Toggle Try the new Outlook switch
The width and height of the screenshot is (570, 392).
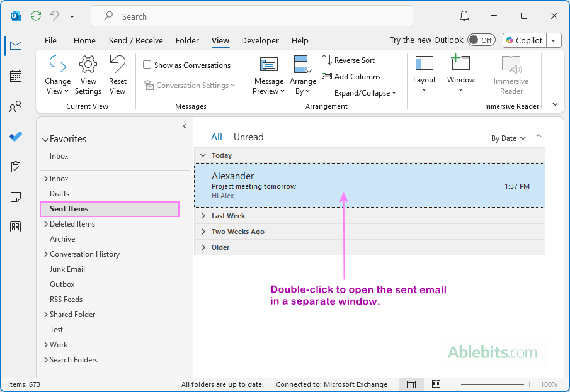481,40
